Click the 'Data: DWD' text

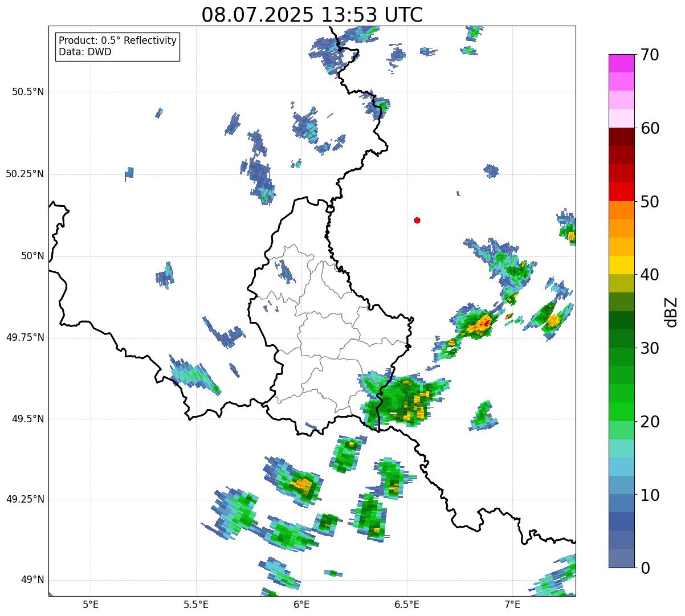pyautogui.click(x=85, y=52)
